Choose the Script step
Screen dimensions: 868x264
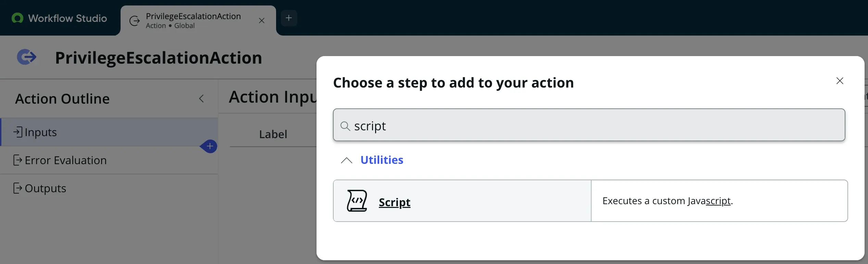(590, 201)
